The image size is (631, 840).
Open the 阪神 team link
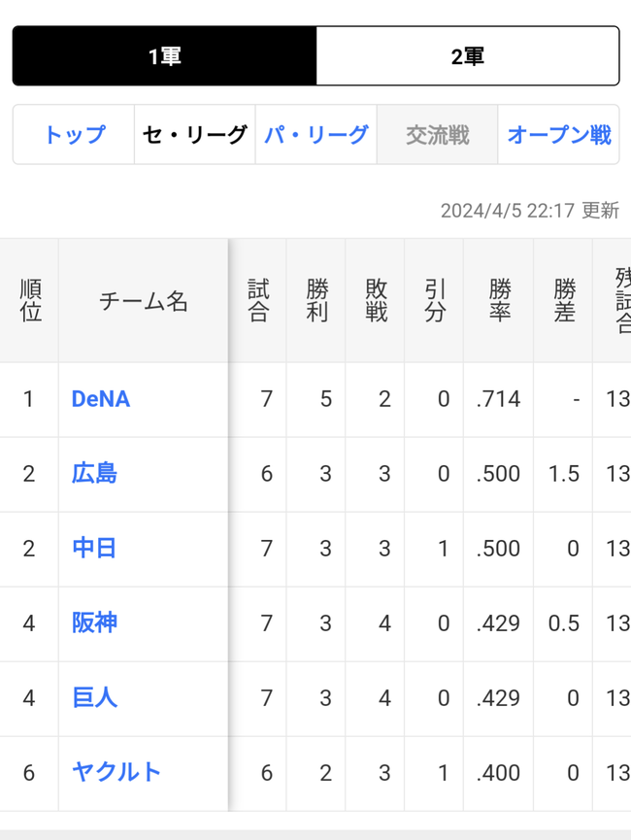pos(94,623)
